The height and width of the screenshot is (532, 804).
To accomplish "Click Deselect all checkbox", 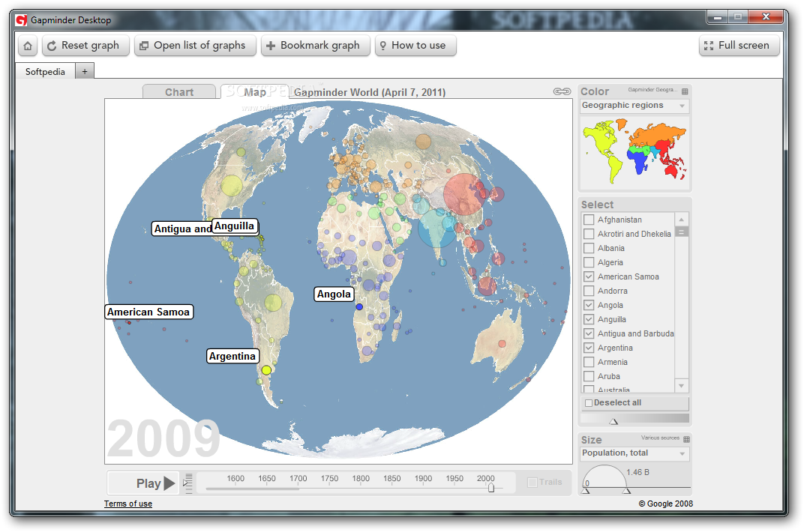I will pyautogui.click(x=589, y=403).
